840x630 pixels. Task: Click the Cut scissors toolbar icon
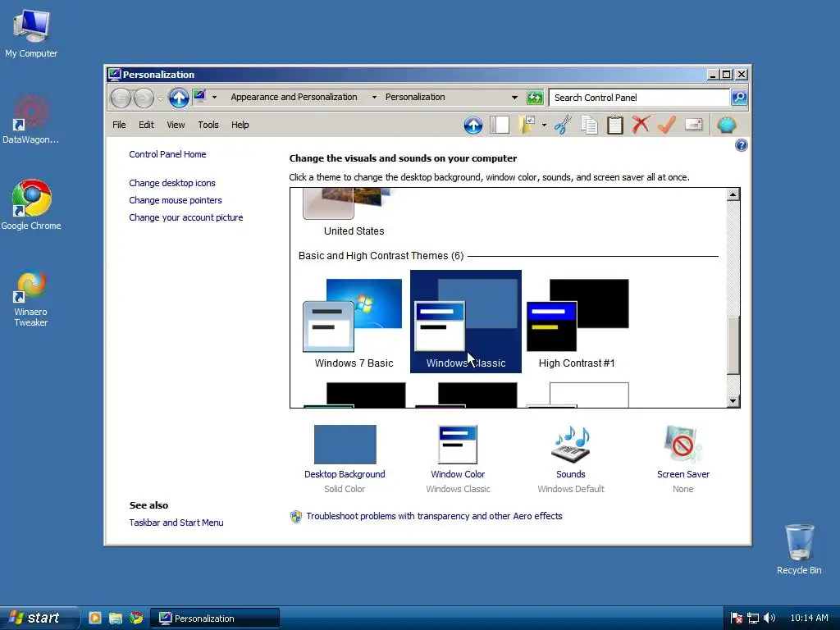point(563,125)
